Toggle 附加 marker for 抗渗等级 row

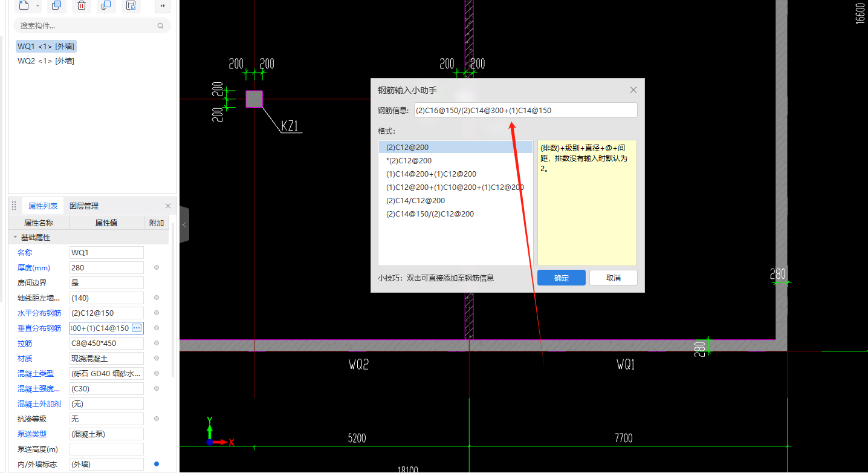(x=157, y=419)
